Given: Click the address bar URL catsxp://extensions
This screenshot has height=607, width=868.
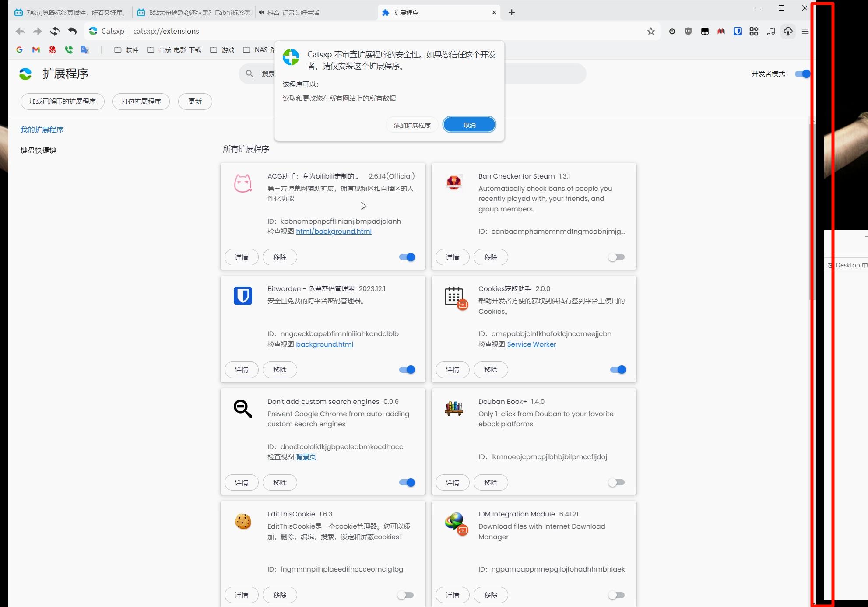Looking at the screenshot, I should [x=166, y=31].
